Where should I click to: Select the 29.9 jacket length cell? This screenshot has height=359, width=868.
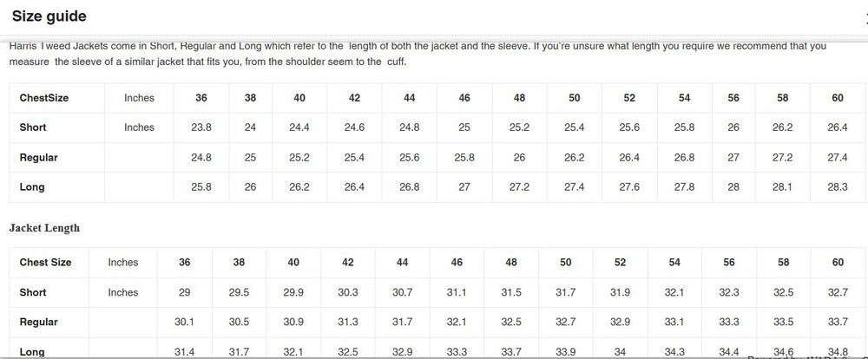coord(294,292)
